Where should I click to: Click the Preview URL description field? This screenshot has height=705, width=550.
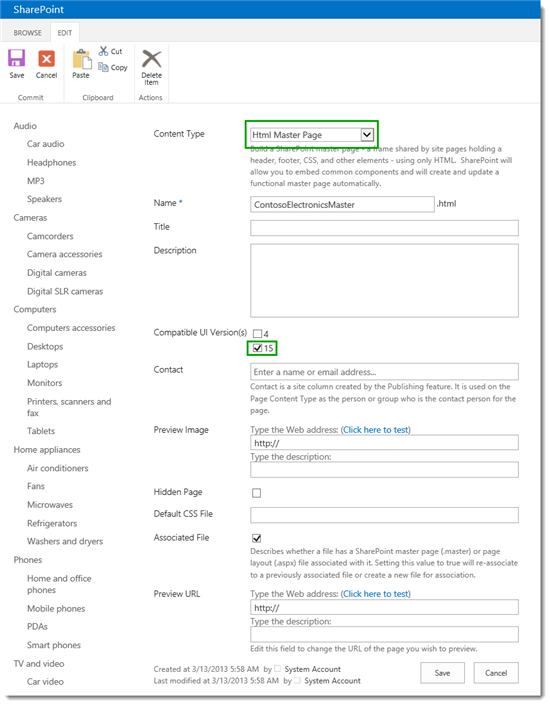pyautogui.click(x=385, y=634)
